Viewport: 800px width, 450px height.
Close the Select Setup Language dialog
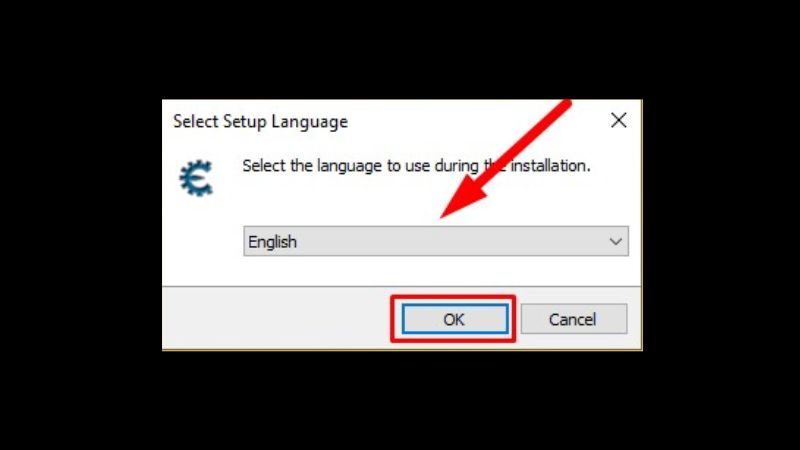pyautogui.click(x=618, y=120)
